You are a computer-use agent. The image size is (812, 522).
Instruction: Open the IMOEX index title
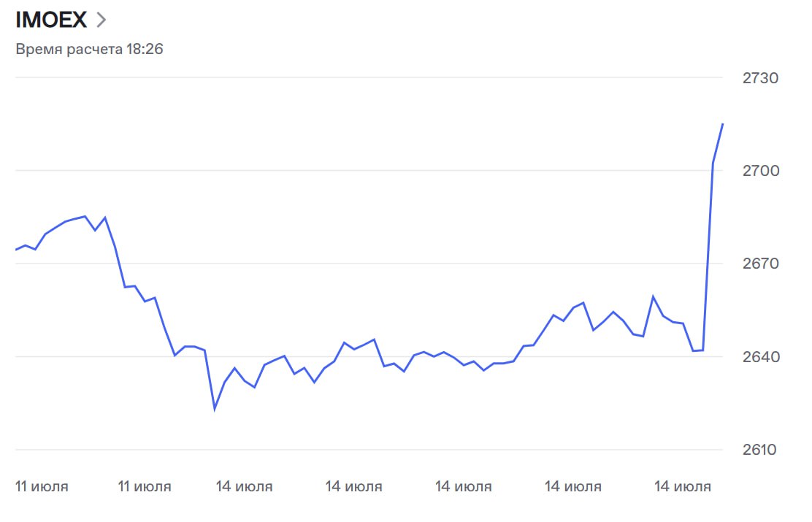click(51, 20)
